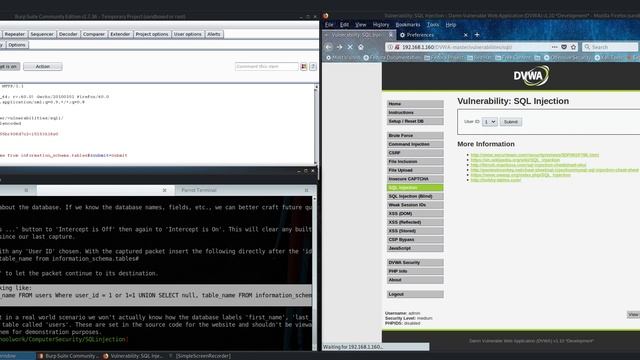Go forward with Firefox's forward arrow
Viewport: 640px width, 360px height.
340,47
